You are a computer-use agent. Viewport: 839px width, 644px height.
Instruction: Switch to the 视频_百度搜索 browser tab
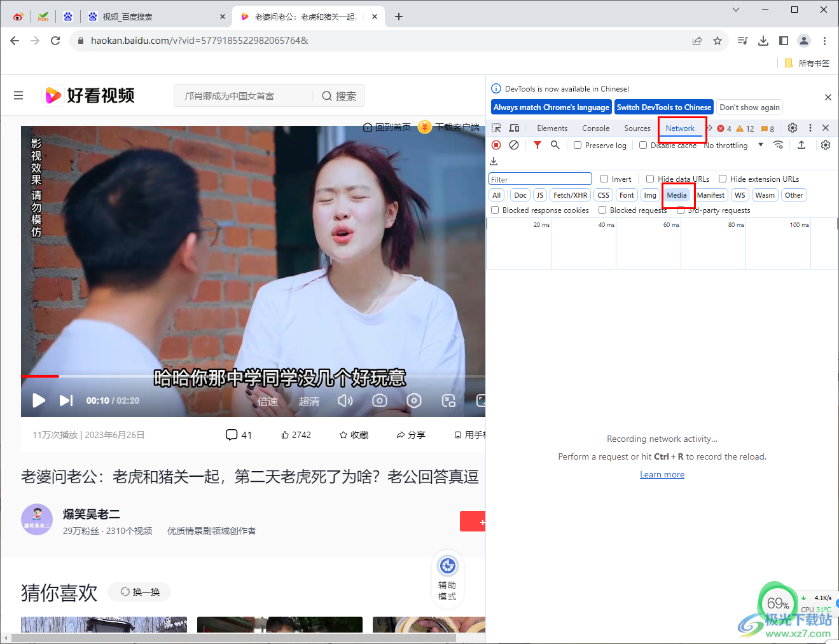(156, 17)
